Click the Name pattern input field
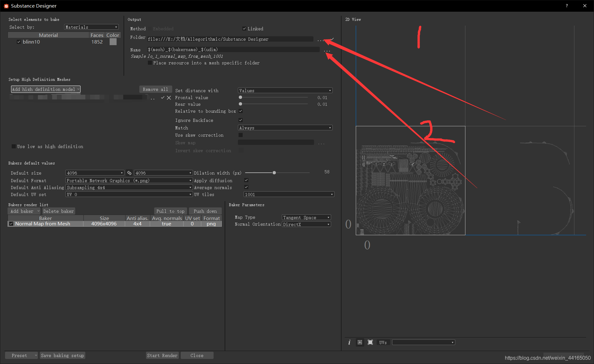This screenshot has height=364, width=594. [233, 50]
